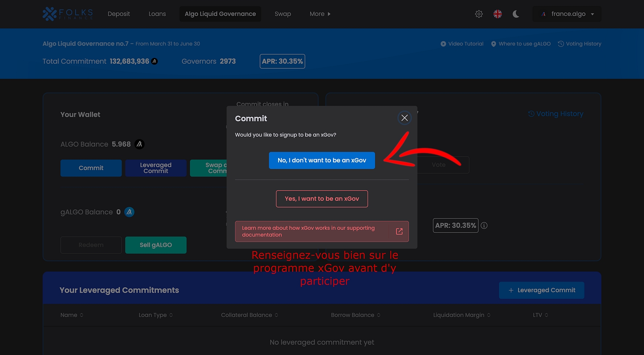Expand the More menu
644x355 pixels.
click(320, 14)
